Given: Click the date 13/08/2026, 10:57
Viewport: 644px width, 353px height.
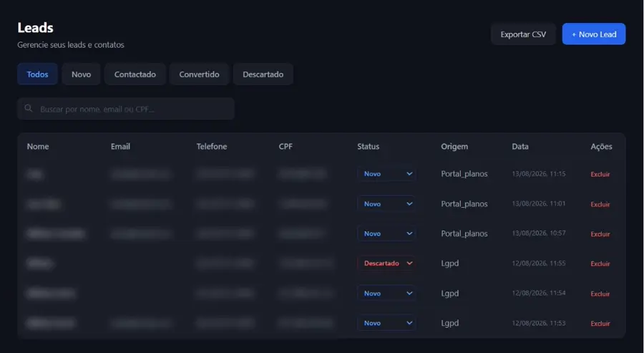Looking at the screenshot, I should pos(538,233).
